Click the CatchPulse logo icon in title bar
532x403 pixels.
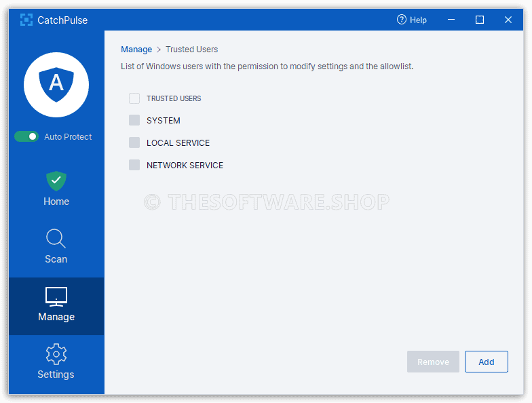(x=26, y=20)
